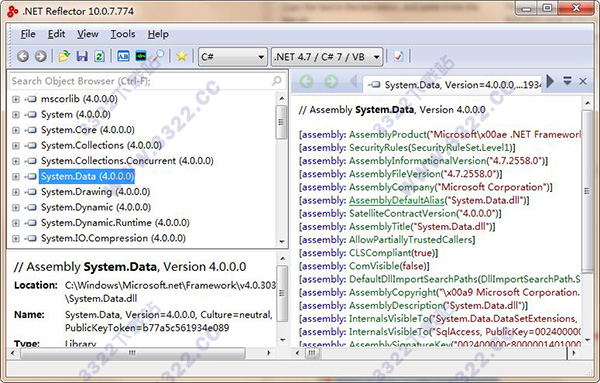The width and height of the screenshot is (600, 383).
Task: Open an assembly with the folder icon
Action: point(64,57)
